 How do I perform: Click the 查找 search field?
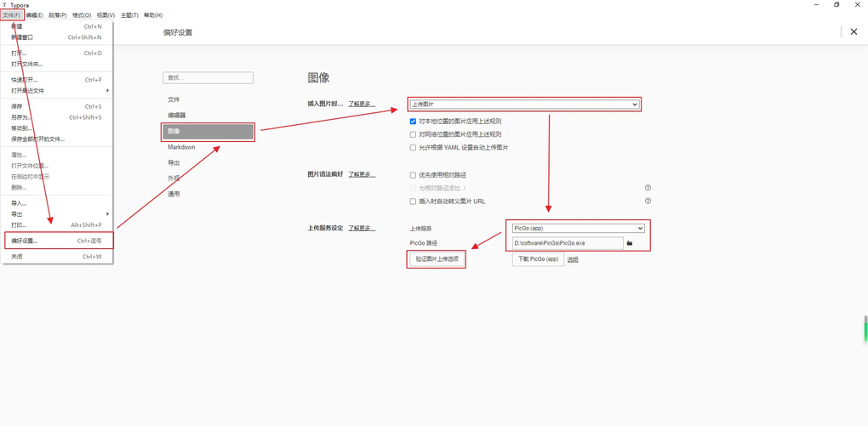(x=208, y=78)
